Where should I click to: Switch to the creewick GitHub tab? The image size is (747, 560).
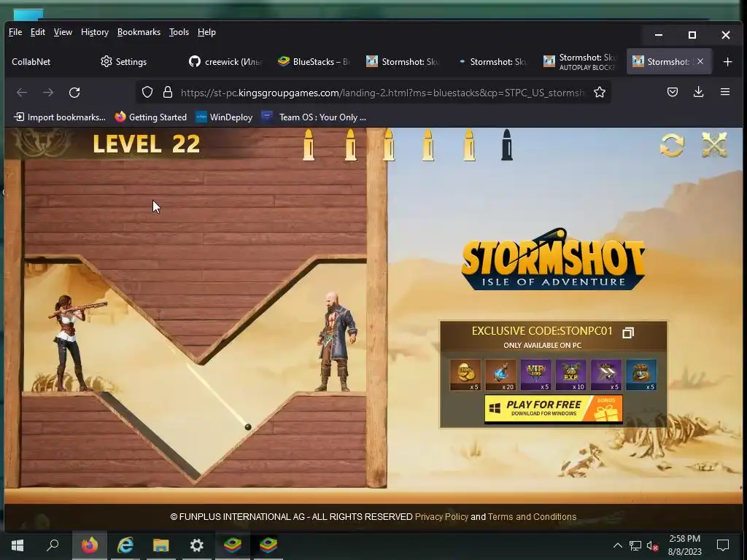coord(225,61)
